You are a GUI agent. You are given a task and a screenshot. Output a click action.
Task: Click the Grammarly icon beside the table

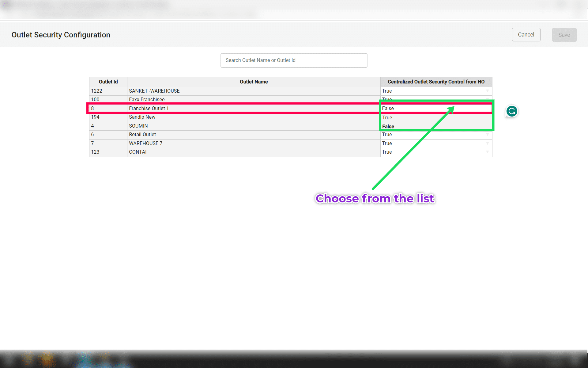[x=512, y=111]
